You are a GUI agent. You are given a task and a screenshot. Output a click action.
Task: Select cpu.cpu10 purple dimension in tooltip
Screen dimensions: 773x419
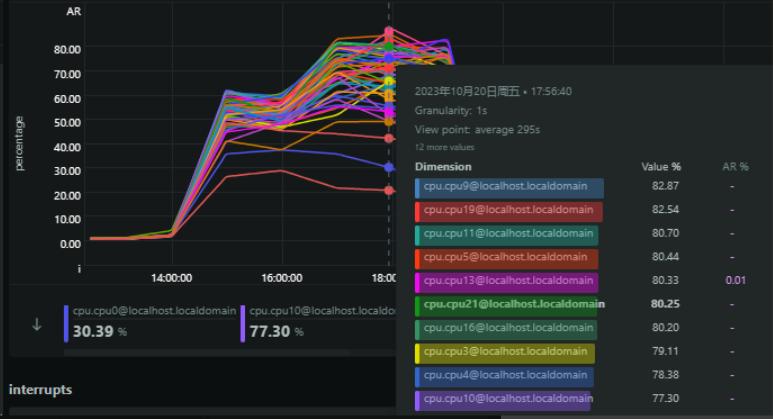[x=504, y=399]
